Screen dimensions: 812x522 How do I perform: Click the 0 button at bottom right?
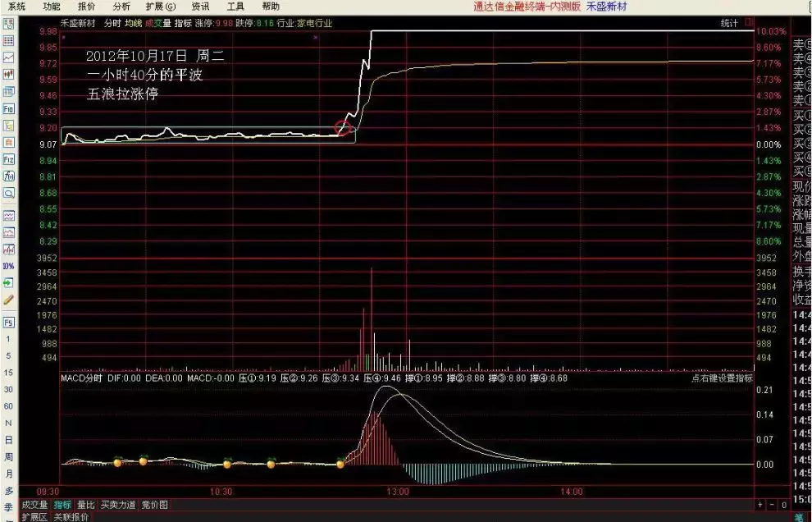tap(784, 505)
